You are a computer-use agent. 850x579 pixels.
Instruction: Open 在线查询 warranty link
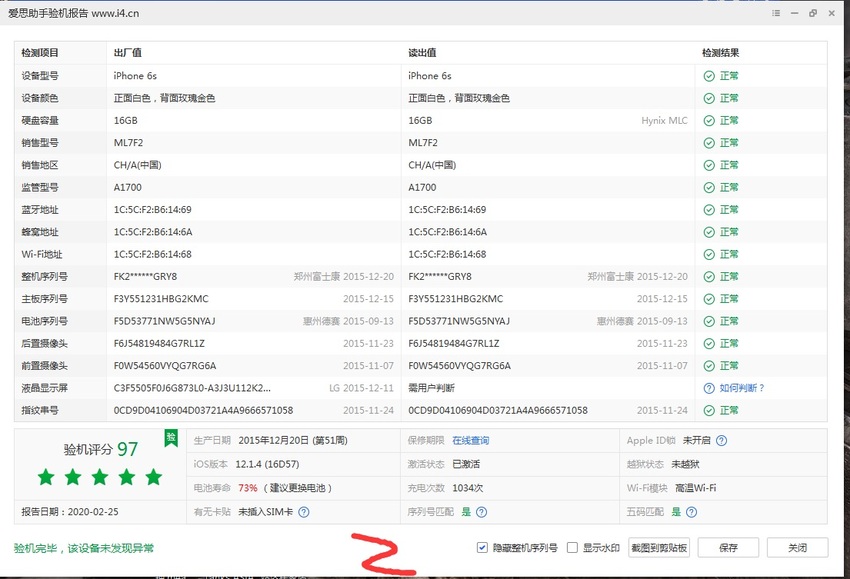click(471, 441)
